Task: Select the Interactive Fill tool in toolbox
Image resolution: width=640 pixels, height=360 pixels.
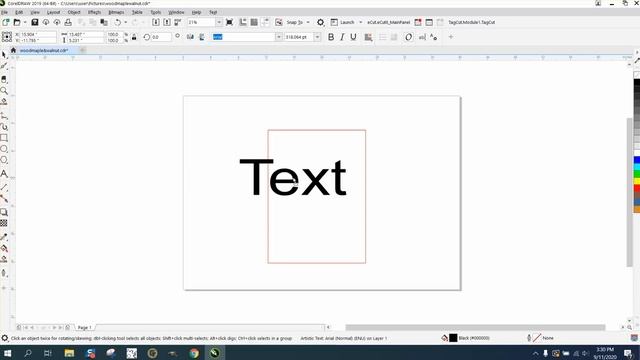Action: coord(4,248)
